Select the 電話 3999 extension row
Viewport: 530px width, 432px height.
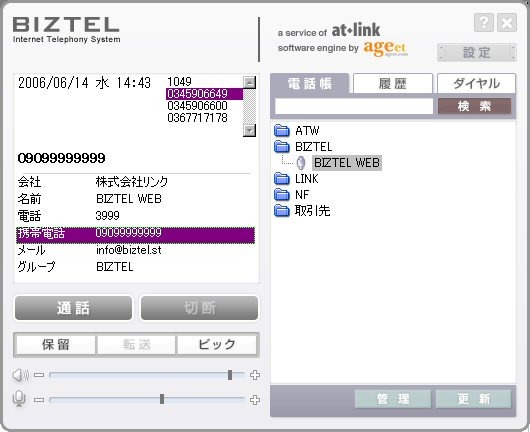(x=136, y=216)
